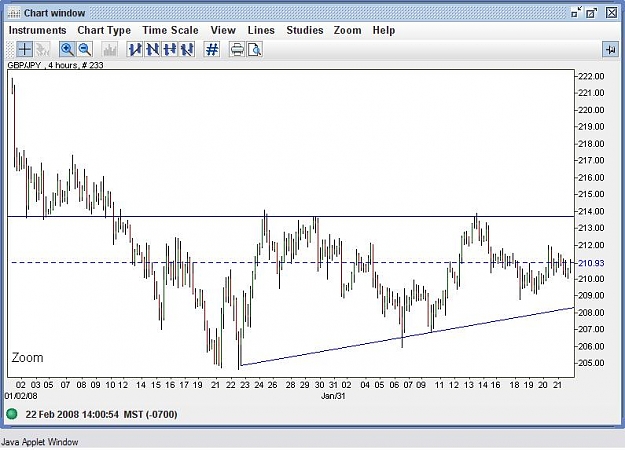The width and height of the screenshot is (625, 450).
Task: Maximize the Chart window with expand arrow
Action: 592,12
